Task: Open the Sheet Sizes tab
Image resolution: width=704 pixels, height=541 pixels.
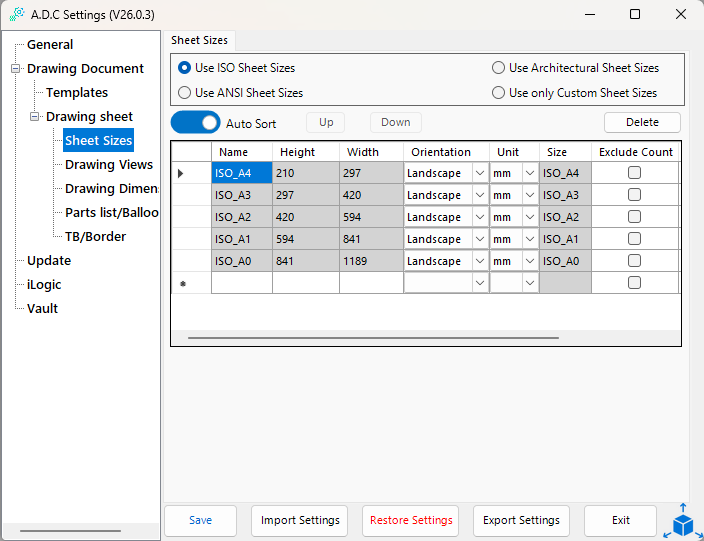Action: click(x=199, y=40)
